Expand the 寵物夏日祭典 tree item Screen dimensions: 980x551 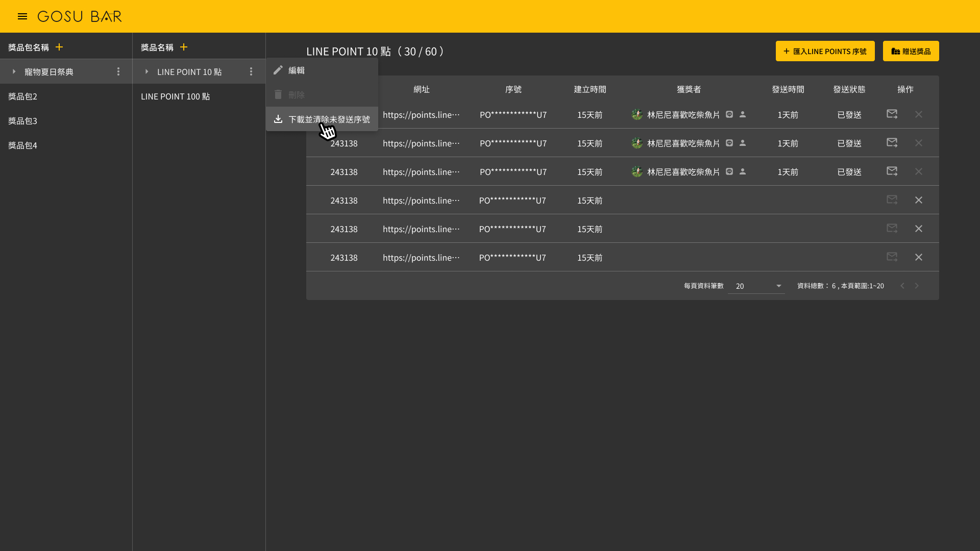(14, 71)
